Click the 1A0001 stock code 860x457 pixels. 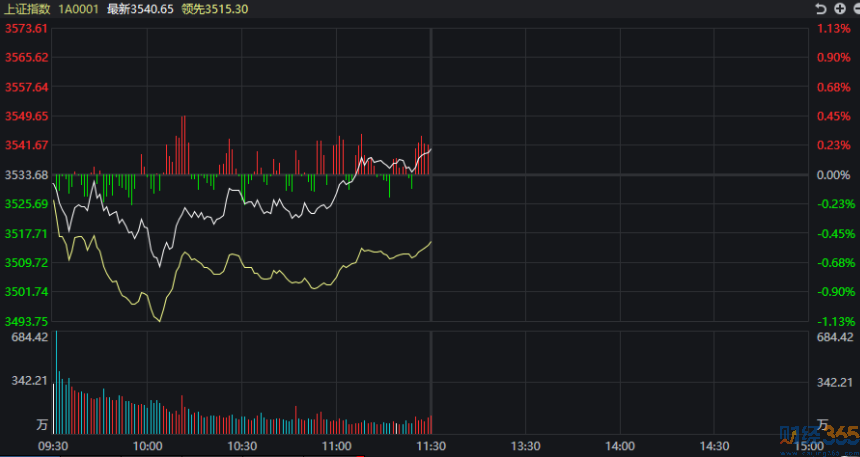pyautogui.click(x=79, y=9)
